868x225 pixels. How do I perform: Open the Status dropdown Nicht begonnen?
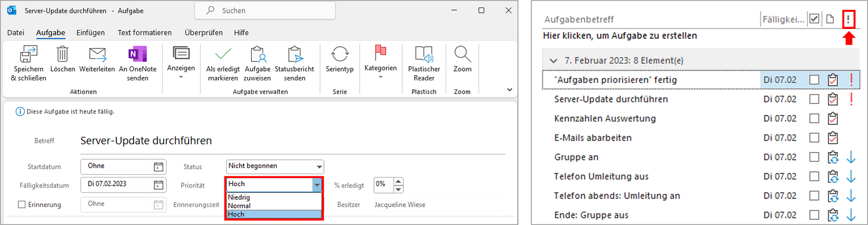(x=275, y=167)
